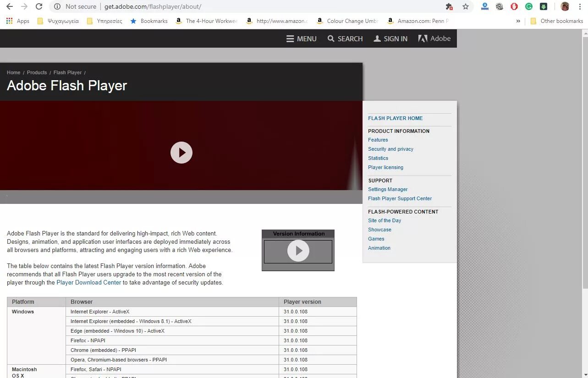Screen dimensions: 588x378
Task: Open the Security and privacy link
Action: coord(390,149)
